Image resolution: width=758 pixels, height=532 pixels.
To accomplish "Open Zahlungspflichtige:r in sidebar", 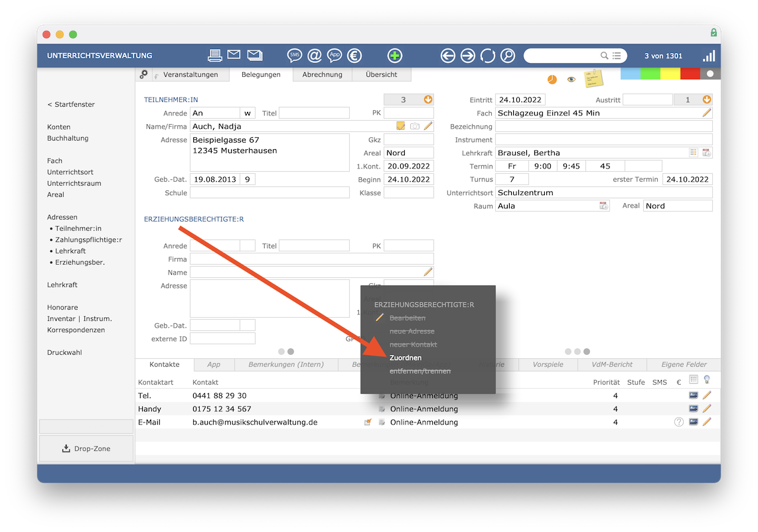I will pos(88,239).
